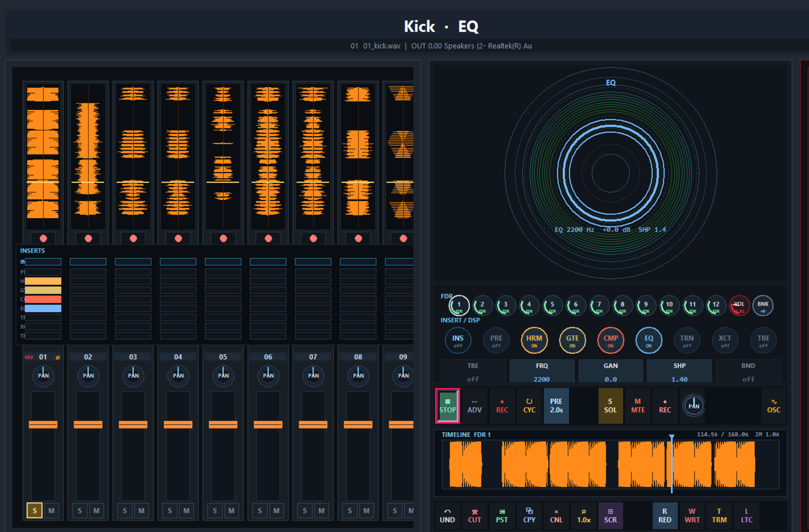The image size is (809, 532).
Task: Click the CPY copy button
Action: [x=529, y=516]
